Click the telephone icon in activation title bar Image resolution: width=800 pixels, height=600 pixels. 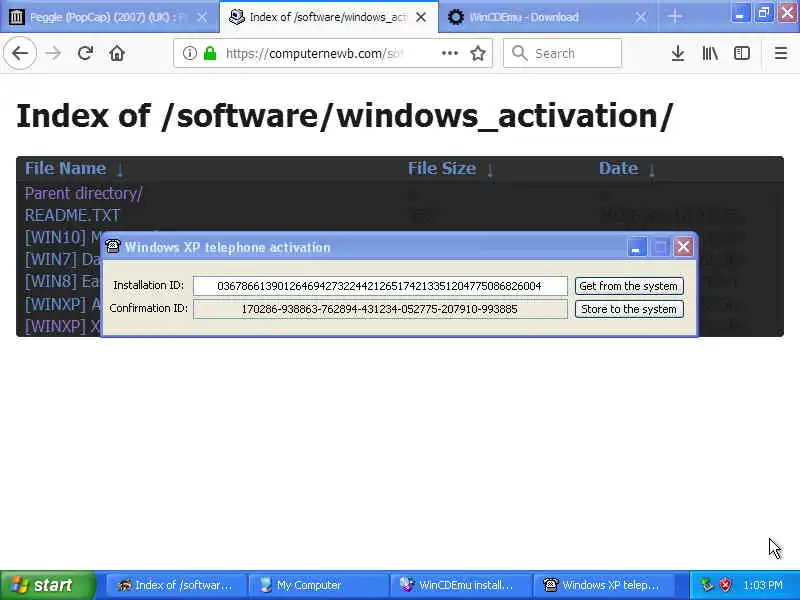[113, 246]
